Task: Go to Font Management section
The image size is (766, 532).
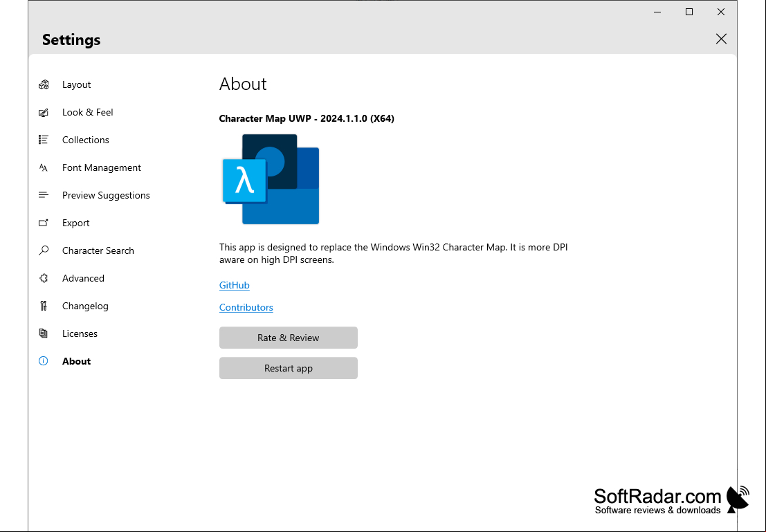Action: point(102,167)
